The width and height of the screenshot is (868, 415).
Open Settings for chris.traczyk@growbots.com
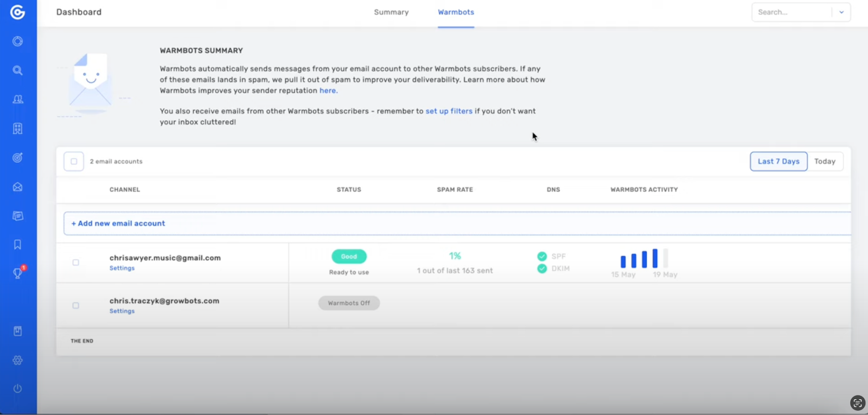122,311
